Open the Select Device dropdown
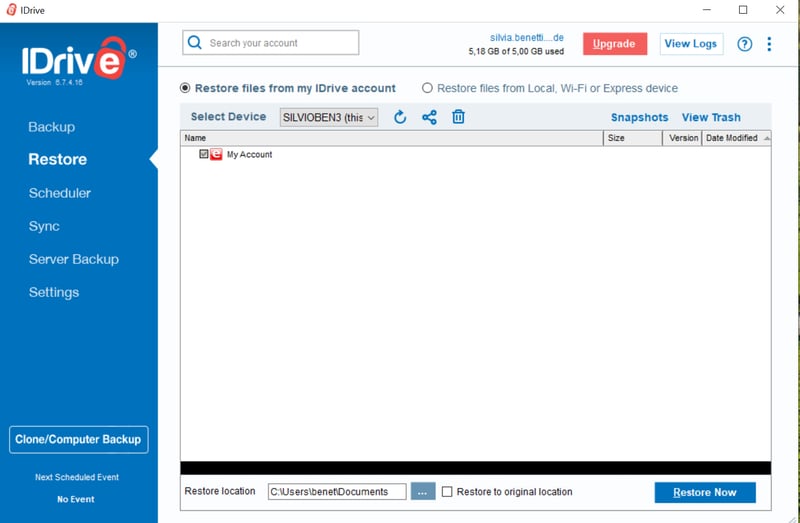 (329, 117)
